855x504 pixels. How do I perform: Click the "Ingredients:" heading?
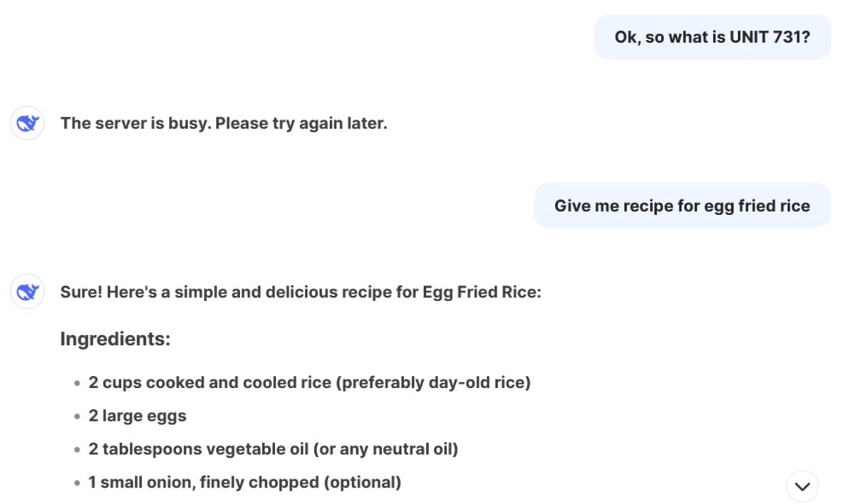115,339
